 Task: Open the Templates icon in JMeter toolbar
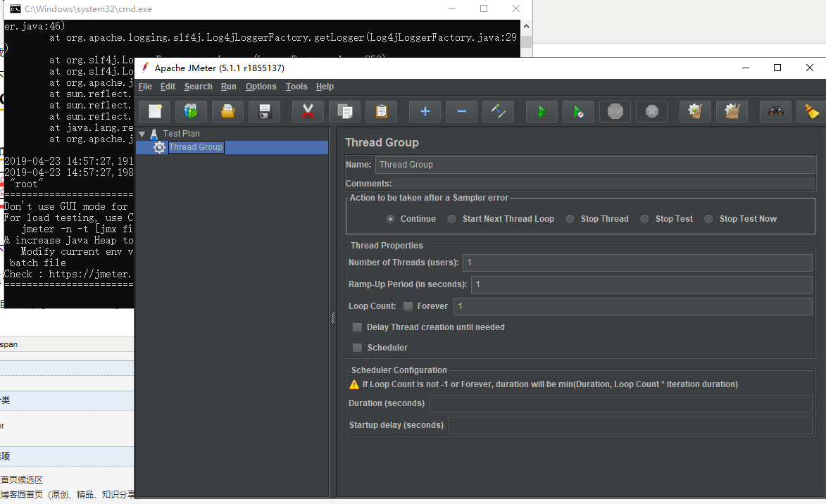(191, 112)
